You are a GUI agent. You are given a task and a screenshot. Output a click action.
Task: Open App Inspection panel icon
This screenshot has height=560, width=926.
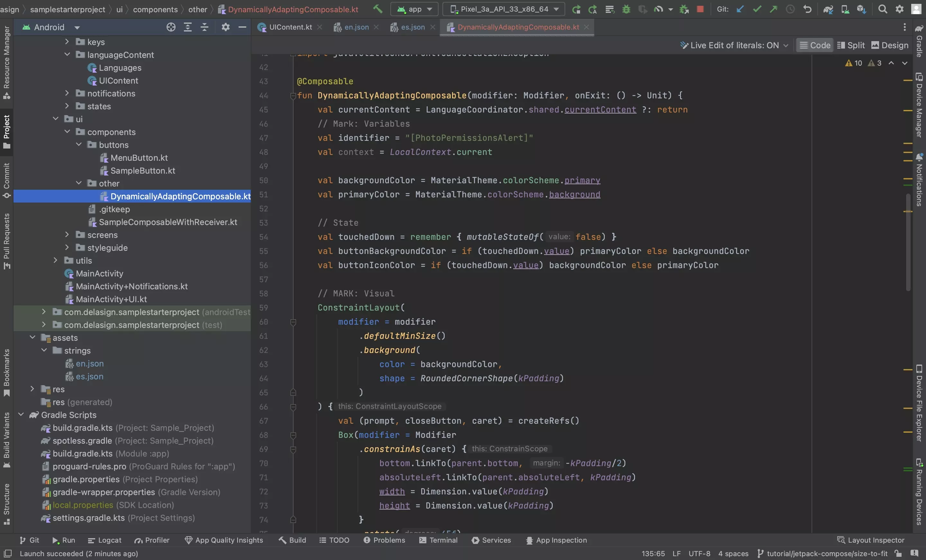(528, 540)
